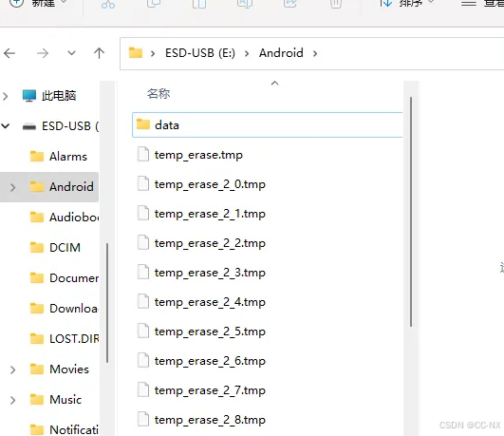
Task: Open the 排序 sort menu
Action: [406, 4]
